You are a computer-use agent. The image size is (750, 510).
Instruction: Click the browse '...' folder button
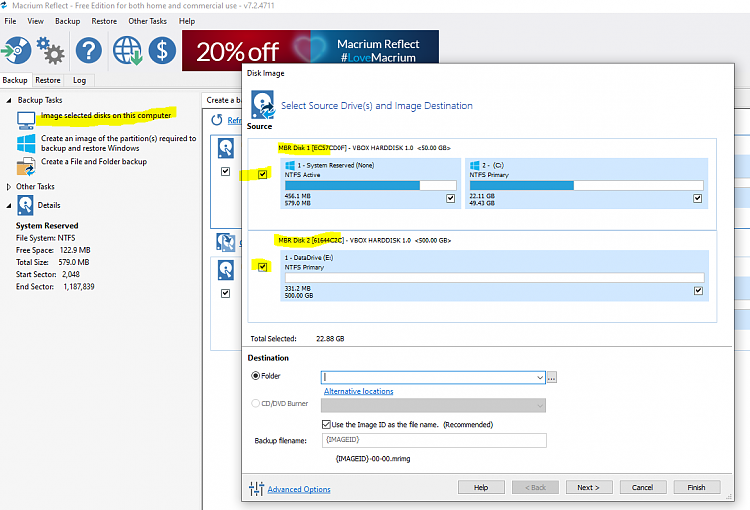pyautogui.click(x=551, y=377)
